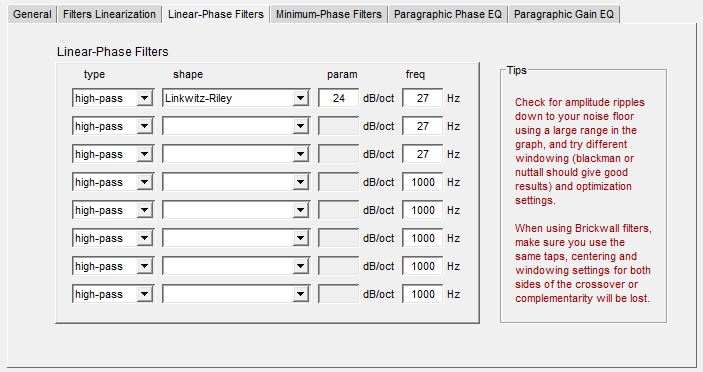The height and width of the screenshot is (372, 703).
Task: Expand the second row shape dropdown
Action: 236,126
